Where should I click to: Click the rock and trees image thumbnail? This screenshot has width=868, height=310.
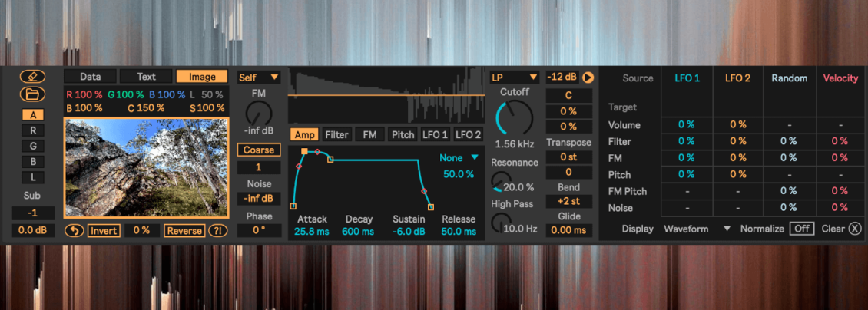[146, 167]
